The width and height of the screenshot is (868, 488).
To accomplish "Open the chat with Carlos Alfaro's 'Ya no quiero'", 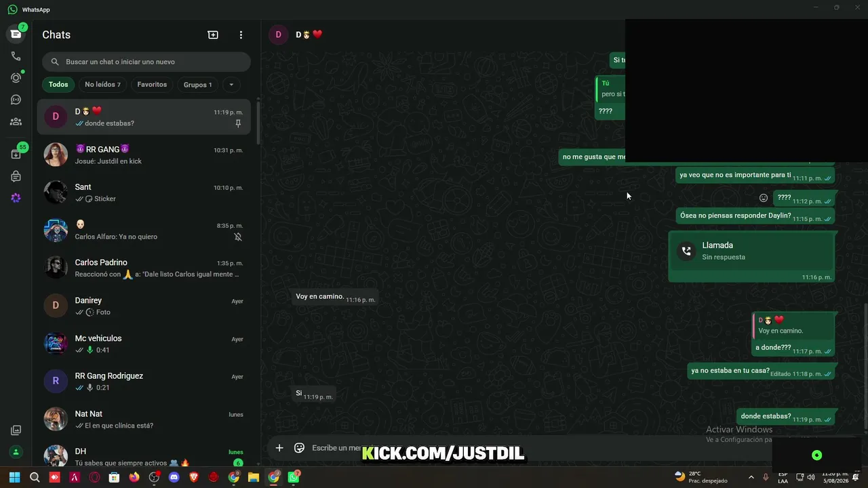I will tap(144, 230).
